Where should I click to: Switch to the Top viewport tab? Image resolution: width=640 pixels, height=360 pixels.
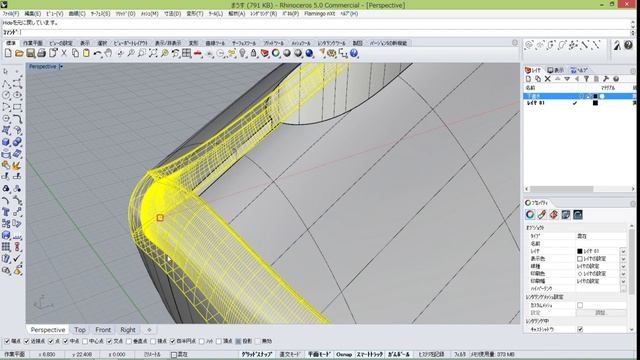click(80, 330)
